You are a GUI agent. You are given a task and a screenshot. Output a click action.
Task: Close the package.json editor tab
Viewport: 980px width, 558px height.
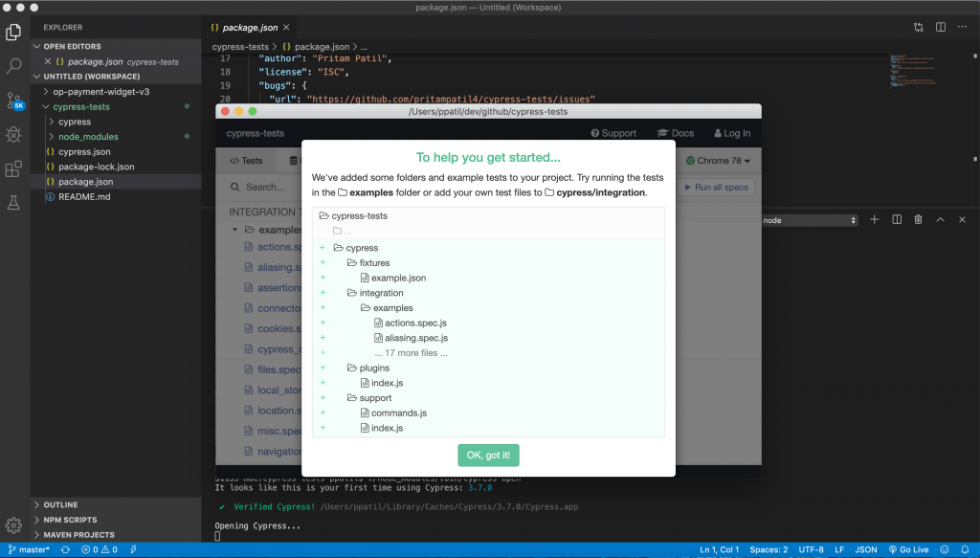pyautogui.click(x=286, y=28)
